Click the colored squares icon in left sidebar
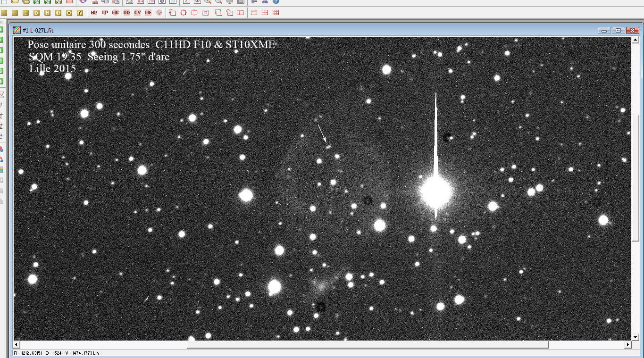This screenshot has width=644, height=358. pyautogui.click(x=2, y=169)
